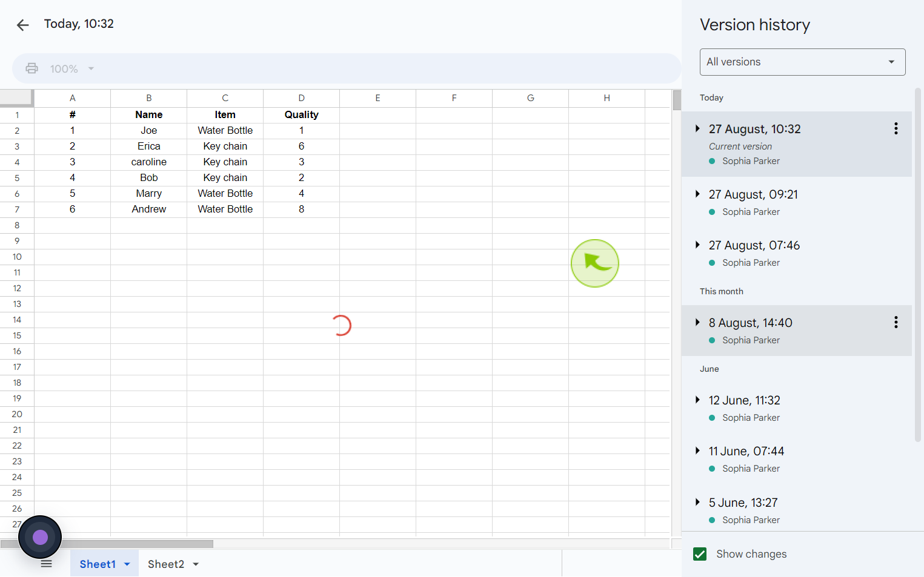Image resolution: width=924 pixels, height=577 pixels.
Task: Expand the 8 August, 14:40 version
Action: (x=697, y=322)
